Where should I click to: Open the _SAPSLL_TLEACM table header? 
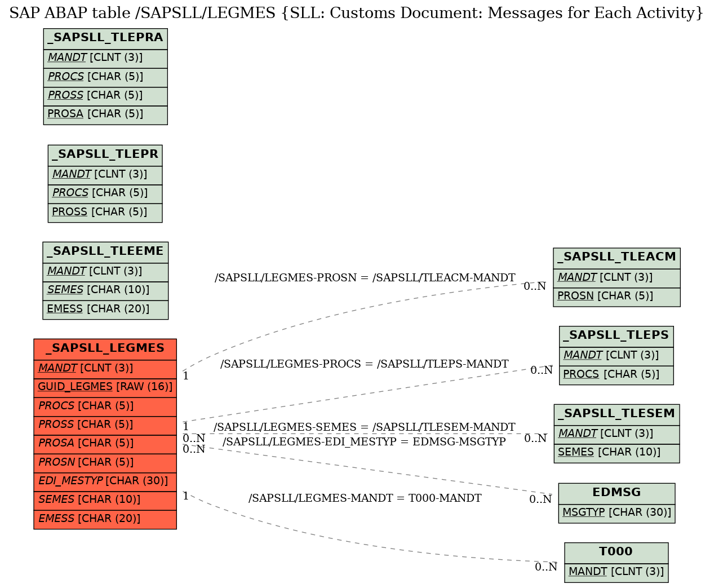click(617, 258)
